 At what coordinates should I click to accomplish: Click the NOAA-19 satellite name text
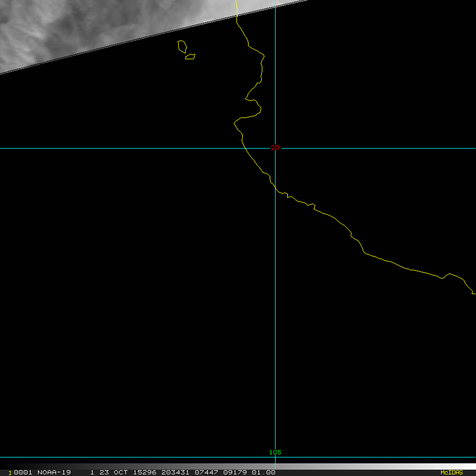coord(54,472)
